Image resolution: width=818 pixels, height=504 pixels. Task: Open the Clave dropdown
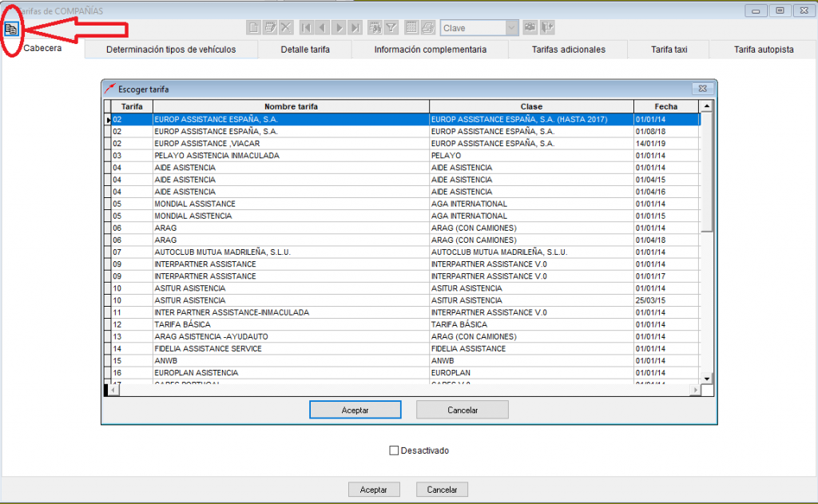pos(511,28)
